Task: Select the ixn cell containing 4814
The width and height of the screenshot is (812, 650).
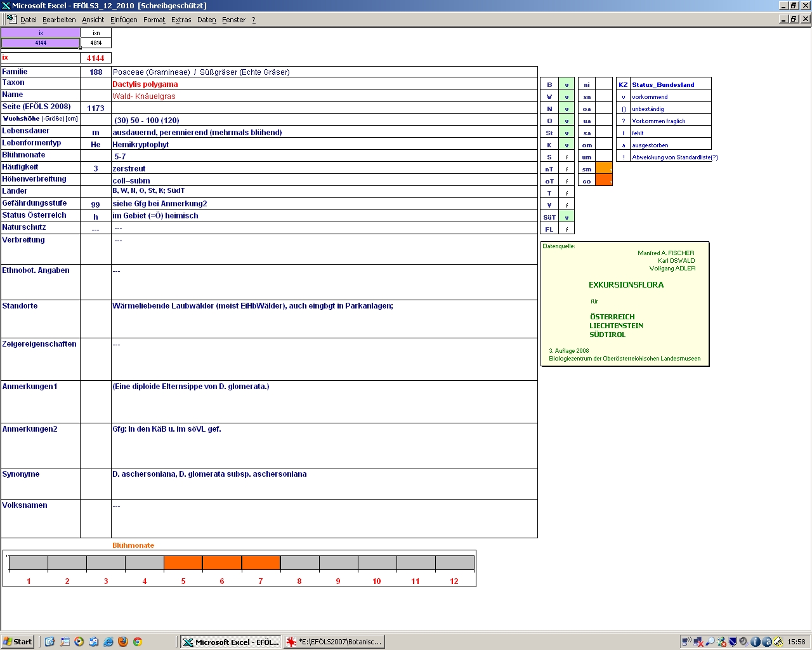Action: (96, 43)
